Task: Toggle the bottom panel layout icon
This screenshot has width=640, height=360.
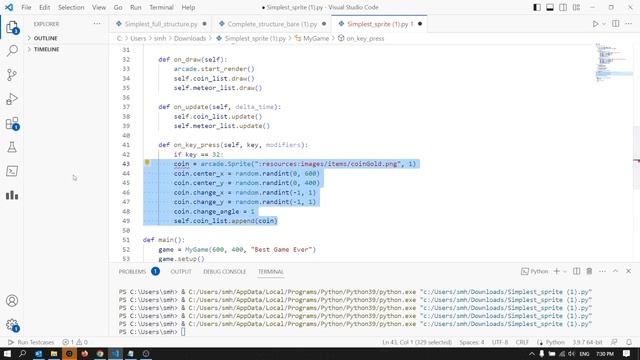Action: point(550,7)
